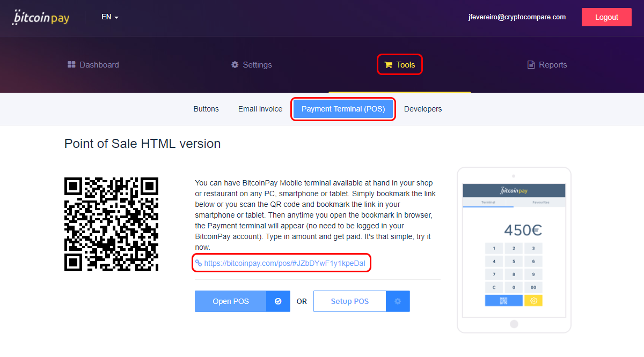The image size is (644, 357).
Task: Click the "Point of Sale HTML version" heading
Action: [x=143, y=144]
